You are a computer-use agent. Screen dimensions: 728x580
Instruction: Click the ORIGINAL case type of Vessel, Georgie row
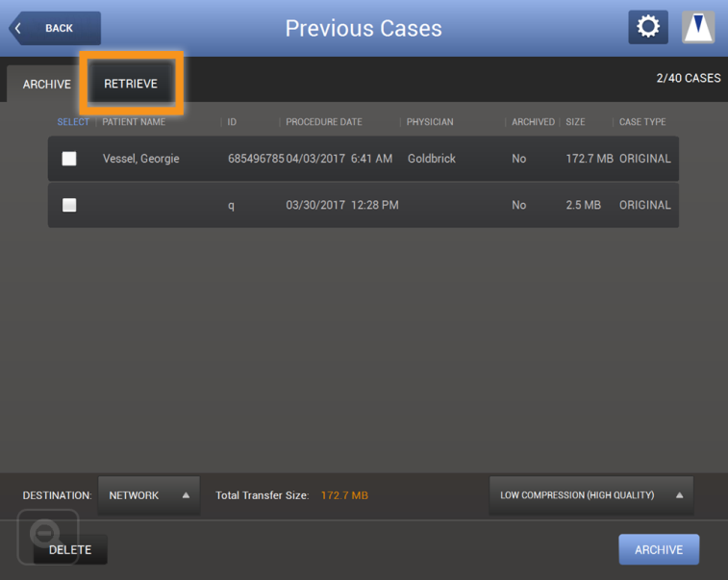(645, 159)
